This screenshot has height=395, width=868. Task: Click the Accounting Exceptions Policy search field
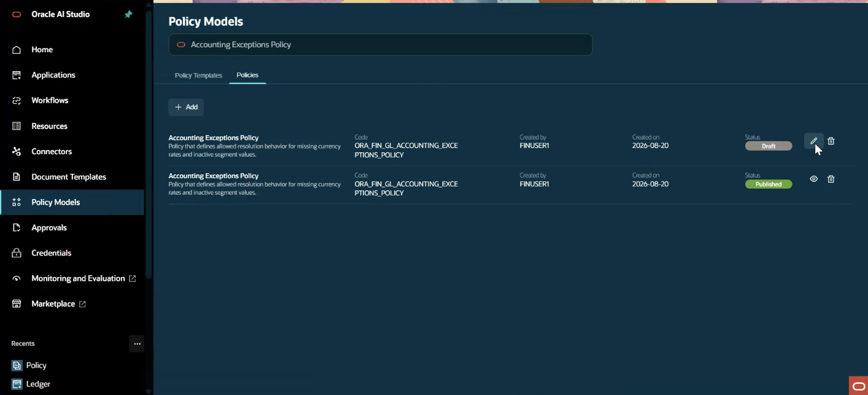point(381,45)
